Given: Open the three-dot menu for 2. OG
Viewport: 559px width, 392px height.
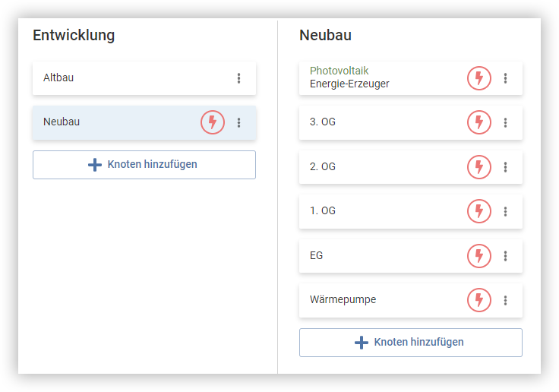Looking at the screenshot, I should 506,166.
